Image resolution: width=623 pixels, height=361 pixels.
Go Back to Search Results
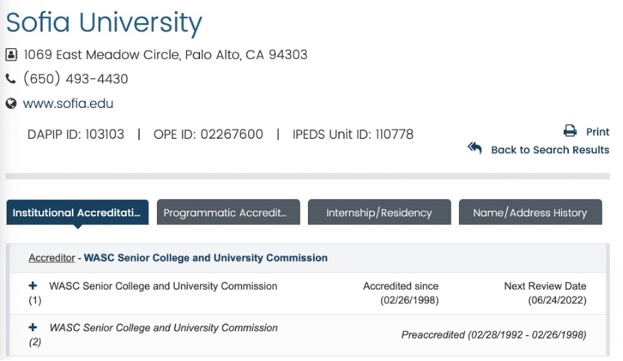coord(550,150)
